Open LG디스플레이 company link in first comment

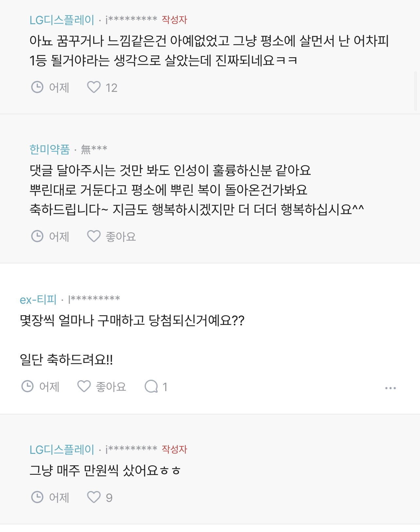click(62, 20)
